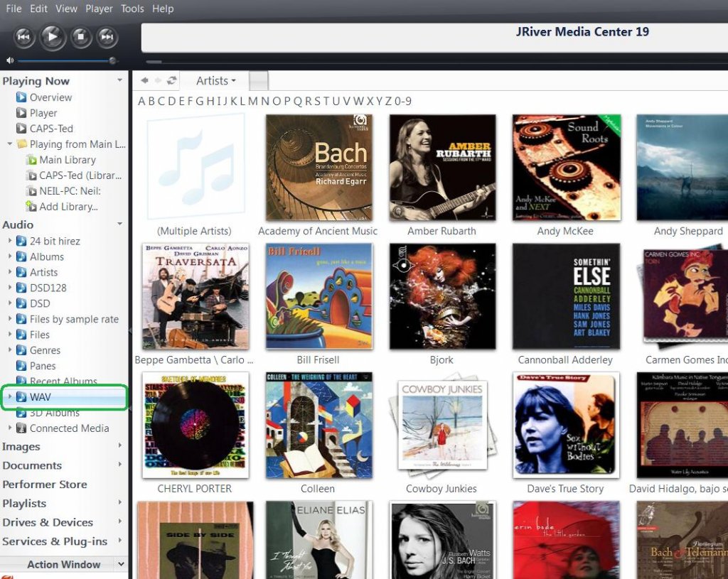Screen dimensions: 728x579
Task: Expand the Albums tree node
Action: pos(10,256)
